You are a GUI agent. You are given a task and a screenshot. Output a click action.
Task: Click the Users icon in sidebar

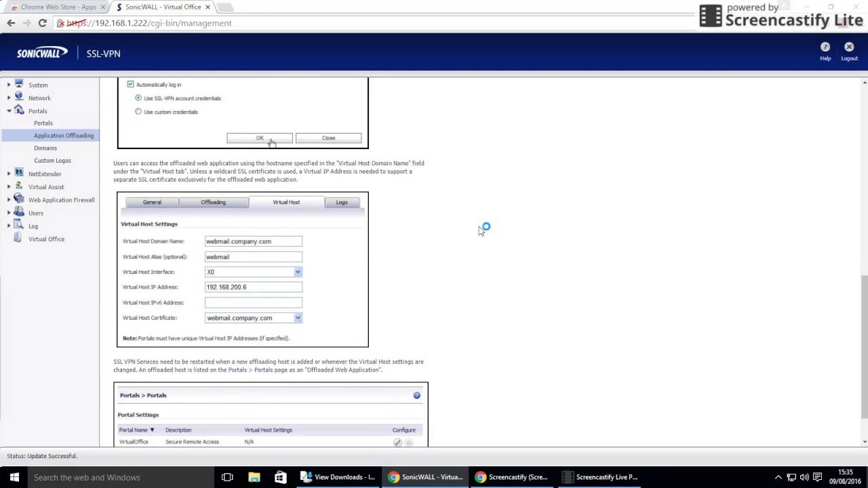click(x=18, y=212)
